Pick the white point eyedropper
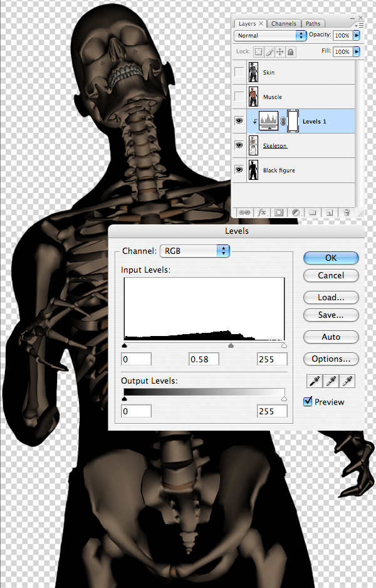The width and height of the screenshot is (376, 588). (347, 381)
